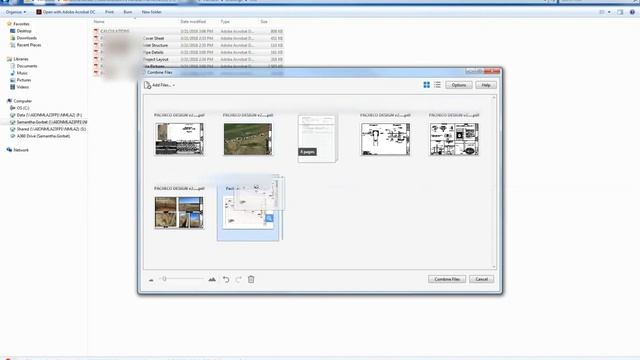
Task: Select the Project Layout file row
Action: (x=188, y=60)
